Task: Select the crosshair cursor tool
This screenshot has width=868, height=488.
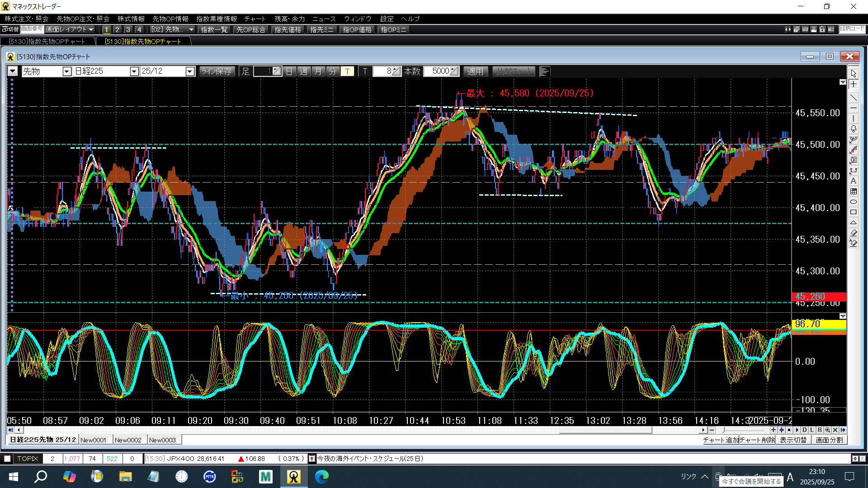Action: (853, 84)
